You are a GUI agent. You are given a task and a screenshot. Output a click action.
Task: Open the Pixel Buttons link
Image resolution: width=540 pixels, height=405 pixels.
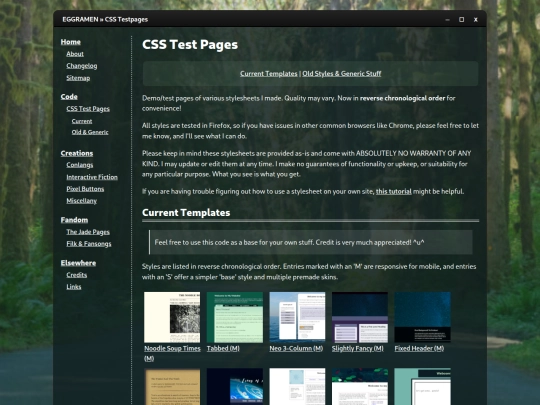(x=85, y=189)
